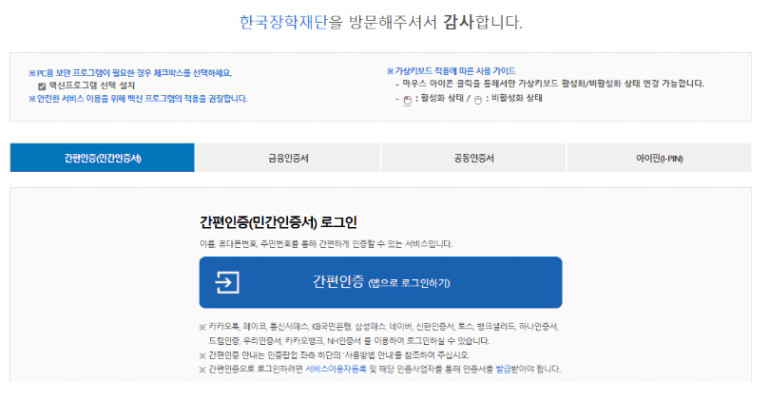This screenshot has height=400, width=769.
Task: Click the 한국장학재단 title text
Action: tap(283, 22)
